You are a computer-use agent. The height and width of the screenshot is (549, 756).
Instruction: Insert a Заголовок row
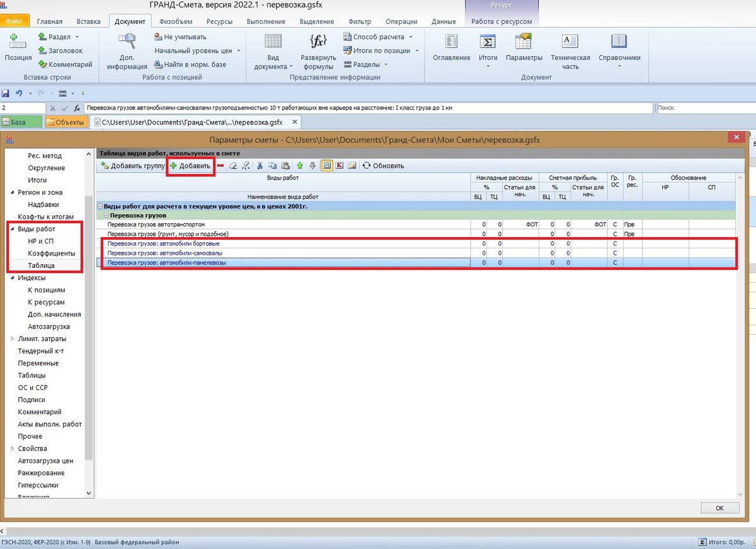click(x=60, y=50)
